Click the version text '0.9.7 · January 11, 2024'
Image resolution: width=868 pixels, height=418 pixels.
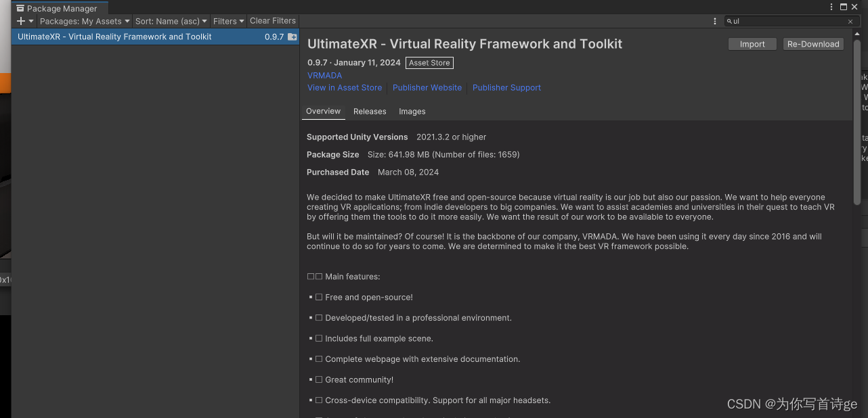[354, 63]
